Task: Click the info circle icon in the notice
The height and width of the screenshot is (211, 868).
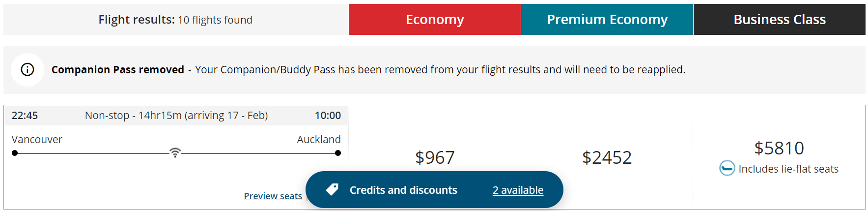Action: point(28,70)
